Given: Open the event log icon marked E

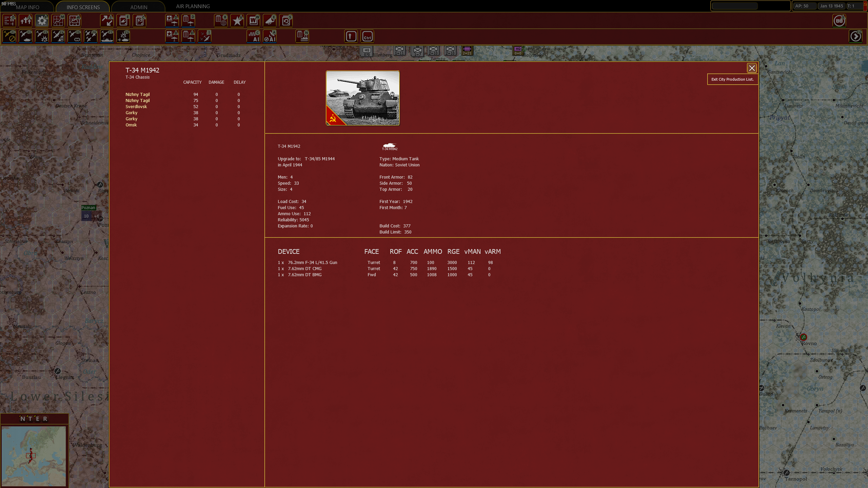Looking at the screenshot, I should pyautogui.click(x=123, y=21).
